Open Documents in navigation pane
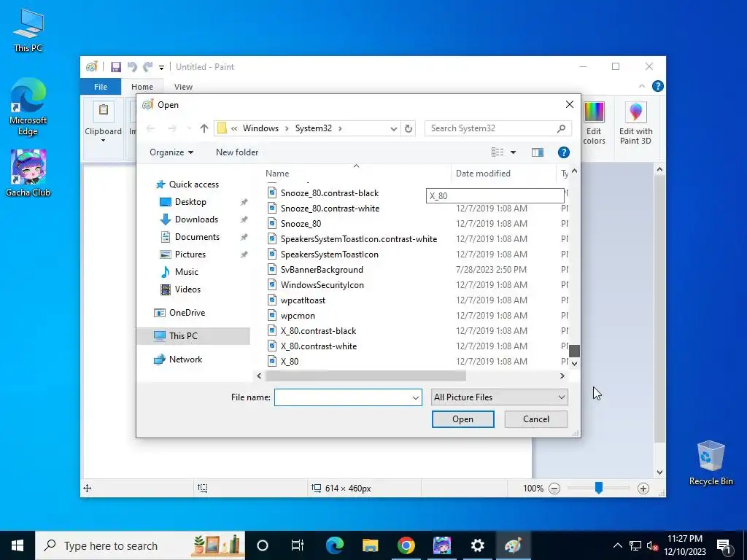Viewport: 747px width, 560px height. (x=197, y=237)
